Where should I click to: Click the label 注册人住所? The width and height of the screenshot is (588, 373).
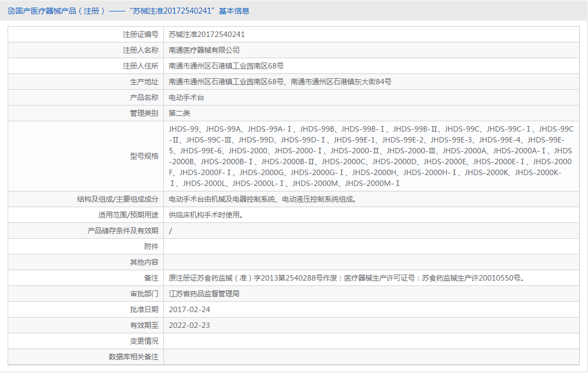pos(140,66)
